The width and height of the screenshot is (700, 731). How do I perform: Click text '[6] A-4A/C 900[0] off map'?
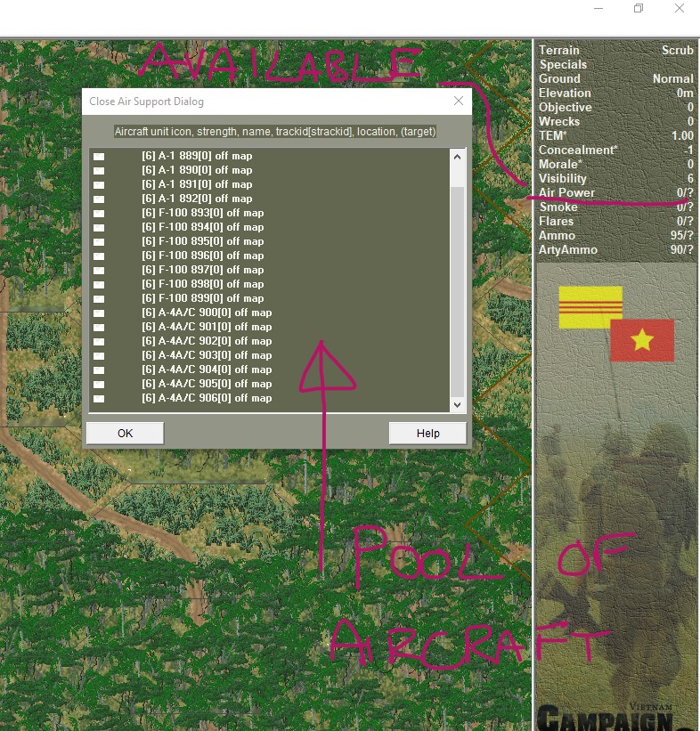[207, 313]
